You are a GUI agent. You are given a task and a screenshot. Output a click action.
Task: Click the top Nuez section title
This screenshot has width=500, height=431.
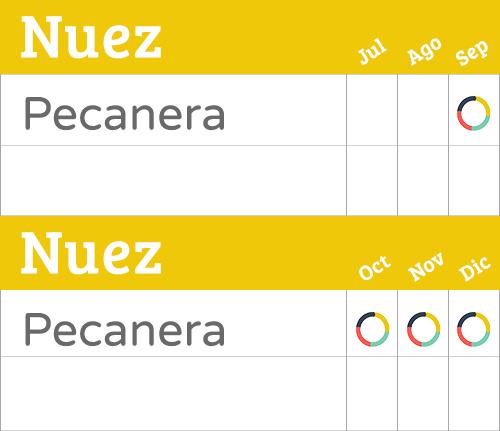point(91,38)
